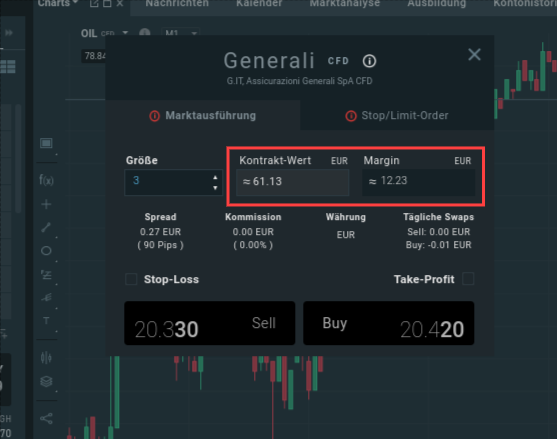Click the Spread value 0.27 EUR
557x439 pixels.
coord(160,232)
